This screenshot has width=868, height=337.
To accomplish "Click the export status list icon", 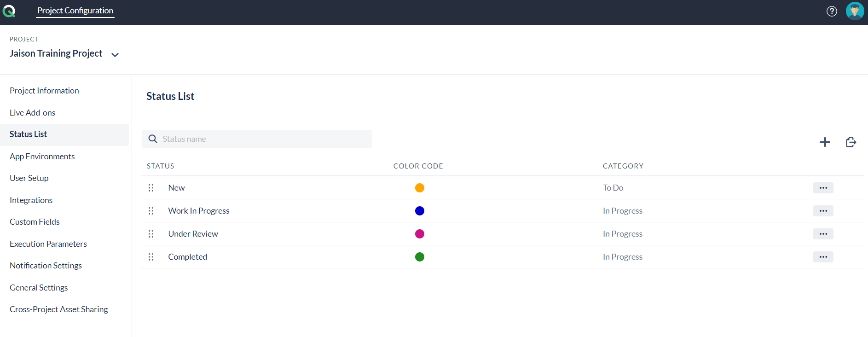I will pyautogui.click(x=851, y=142).
